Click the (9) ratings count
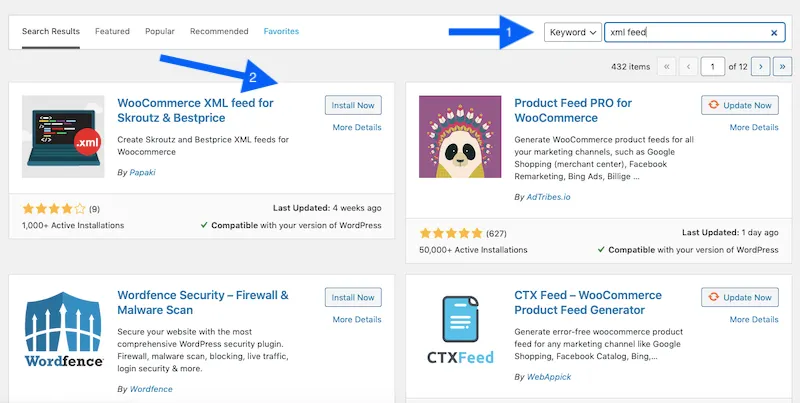This screenshot has width=800, height=403. [x=94, y=209]
